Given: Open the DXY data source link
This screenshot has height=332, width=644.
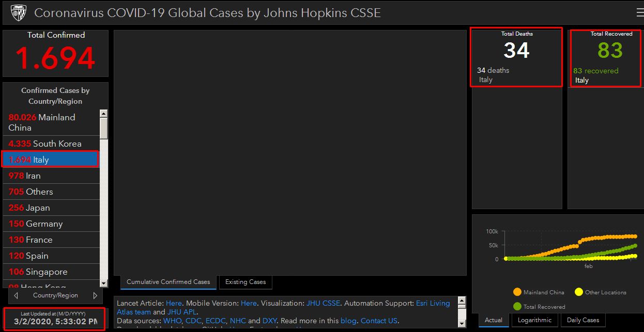Looking at the screenshot, I should click(x=269, y=321).
